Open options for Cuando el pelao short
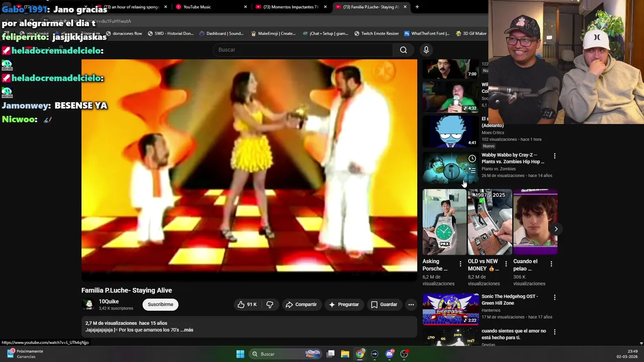Image resolution: width=644 pixels, height=362 pixels. point(551,264)
